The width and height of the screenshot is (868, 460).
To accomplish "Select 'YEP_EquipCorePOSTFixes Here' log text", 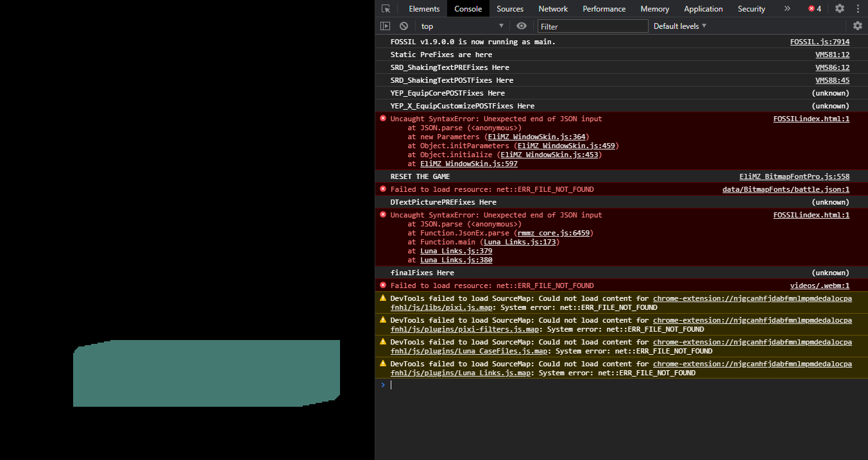I will pos(448,93).
